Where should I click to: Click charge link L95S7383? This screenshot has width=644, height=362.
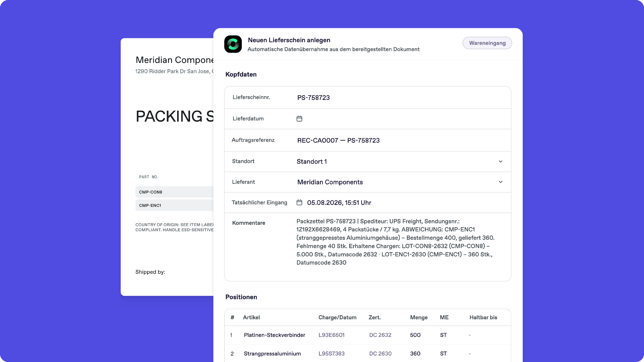point(331,354)
